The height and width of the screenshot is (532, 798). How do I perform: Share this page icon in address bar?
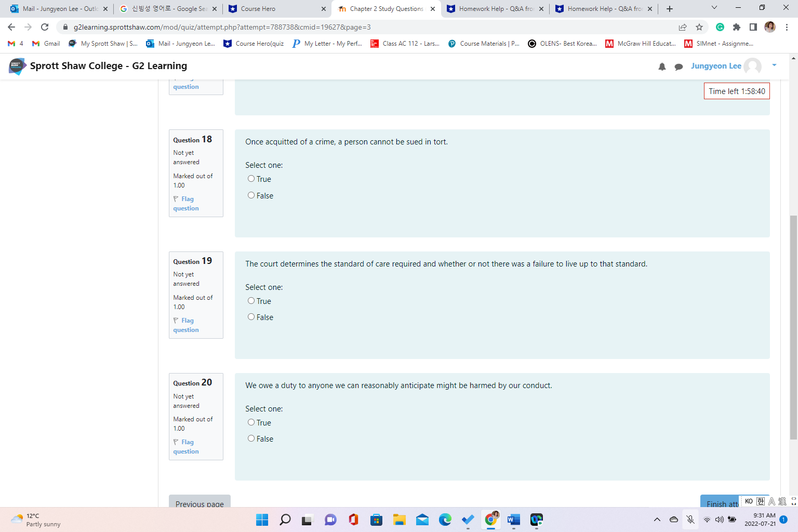click(x=683, y=27)
